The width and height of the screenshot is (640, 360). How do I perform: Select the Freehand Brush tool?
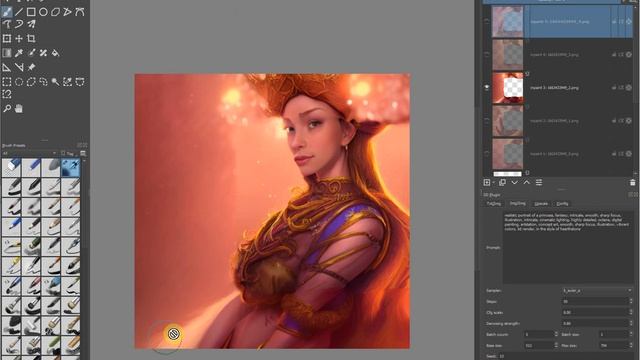(x=7, y=12)
